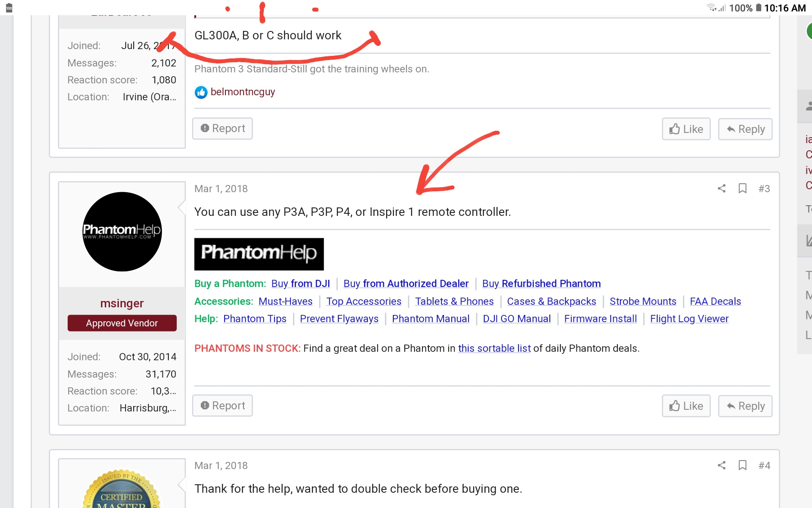Tap the 10:16 AM clock in status bar
Image resolution: width=812 pixels, height=508 pixels.
(x=785, y=8)
